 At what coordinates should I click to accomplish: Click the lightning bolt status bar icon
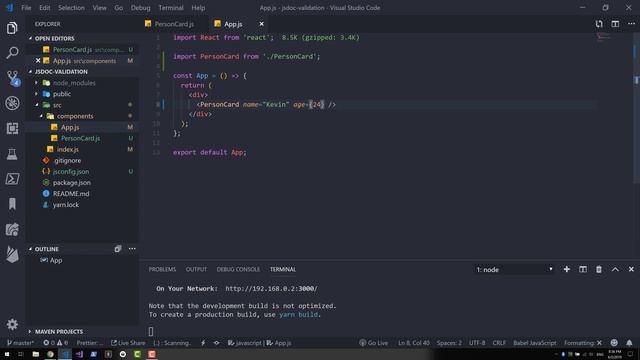point(203,343)
